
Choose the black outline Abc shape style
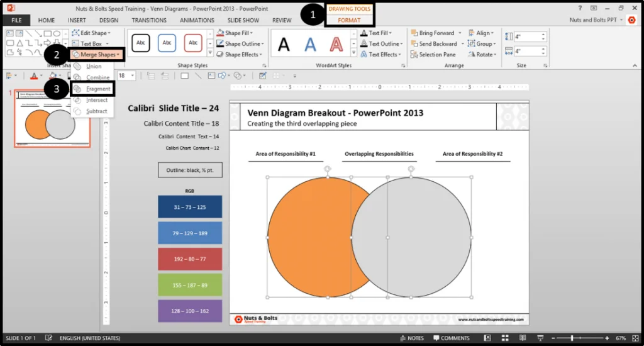[140, 43]
